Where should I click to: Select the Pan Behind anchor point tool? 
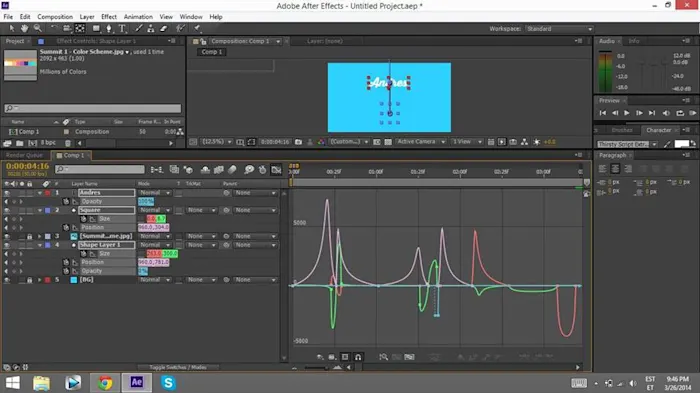pyautogui.click(x=80, y=29)
